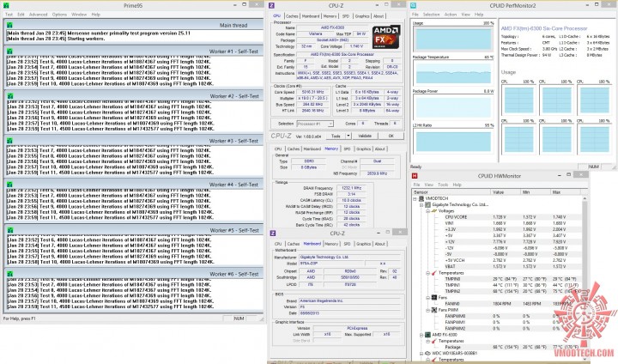Image resolution: width=618 pixels, height=364 pixels.
Task: Click the Voltages lightning icon in HWMonitor
Action: coord(434,211)
